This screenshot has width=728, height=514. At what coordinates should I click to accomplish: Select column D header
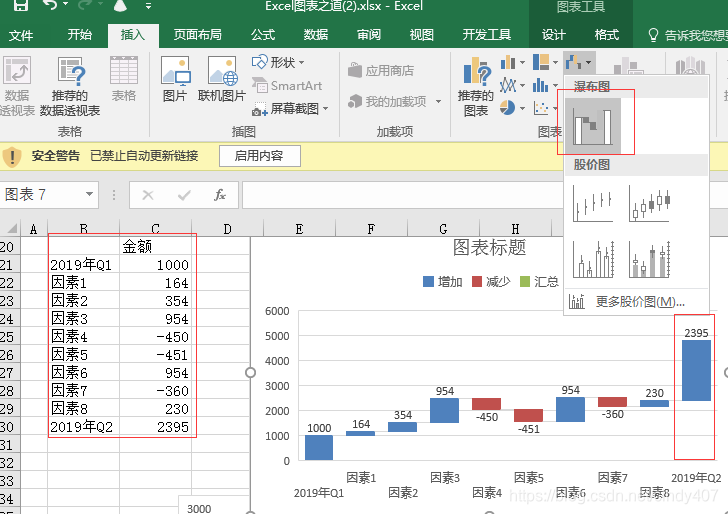(227, 229)
